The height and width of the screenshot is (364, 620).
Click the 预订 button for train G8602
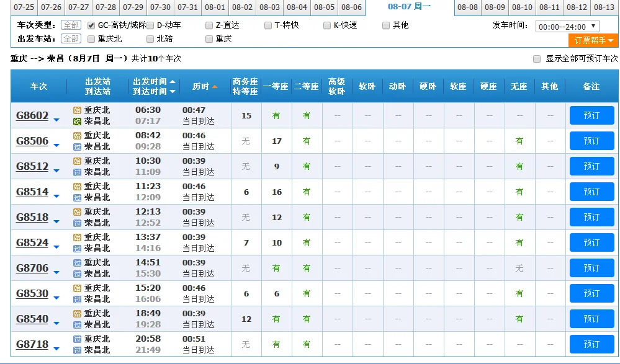pyautogui.click(x=591, y=115)
